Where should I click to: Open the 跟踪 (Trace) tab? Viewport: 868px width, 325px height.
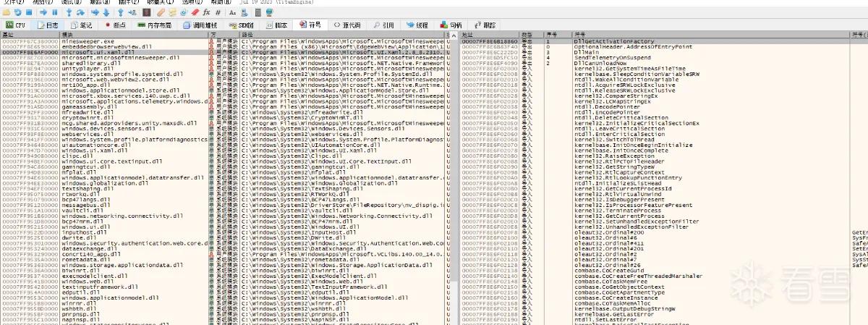point(484,25)
